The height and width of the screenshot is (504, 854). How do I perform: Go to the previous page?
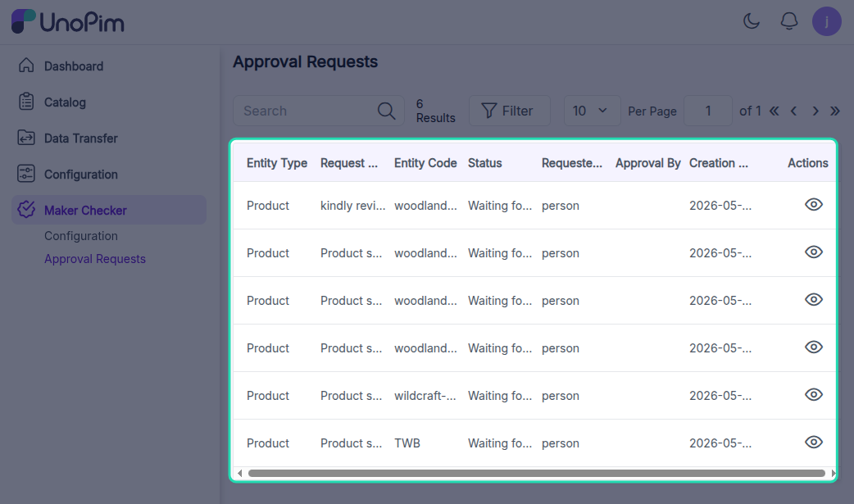click(x=794, y=111)
